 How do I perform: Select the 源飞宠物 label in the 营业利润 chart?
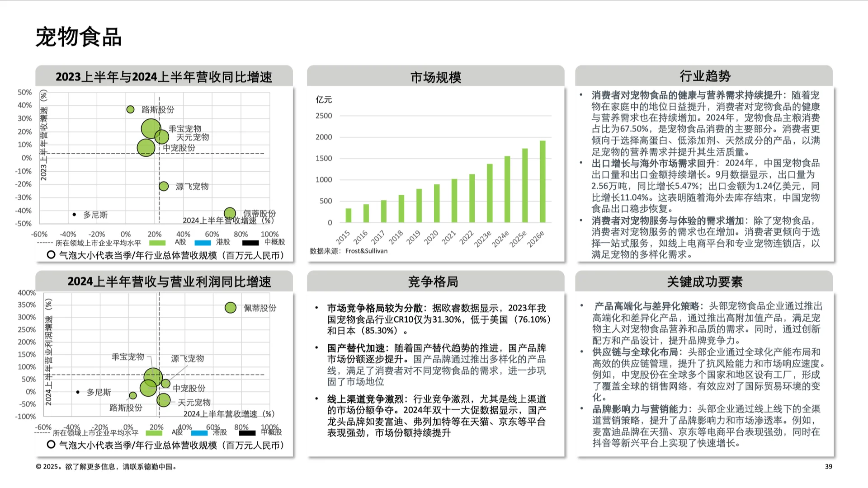[188, 358]
